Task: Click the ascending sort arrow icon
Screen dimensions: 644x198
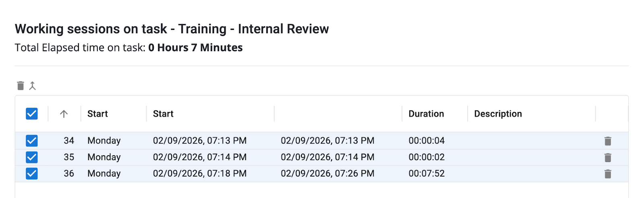Action: click(64, 114)
